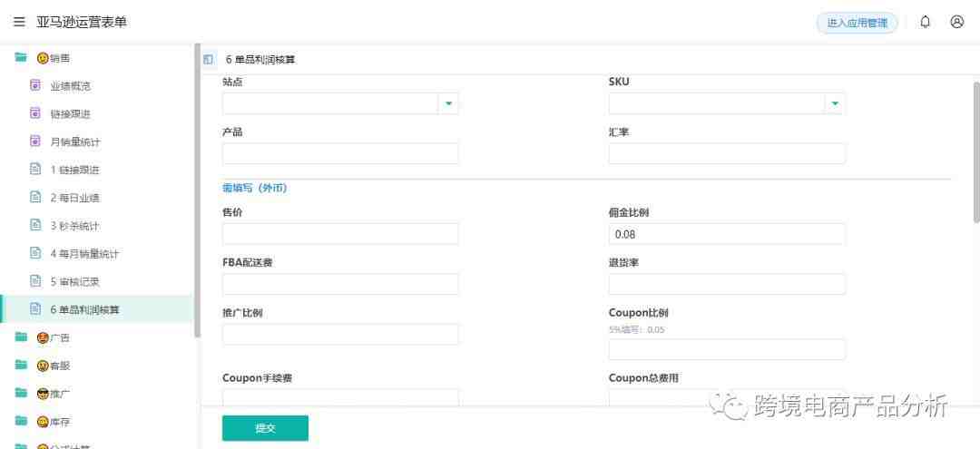Viewport: 980px width, 449px height.
Task: Focus the 退货率 input field
Action: (x=727, y=284)
